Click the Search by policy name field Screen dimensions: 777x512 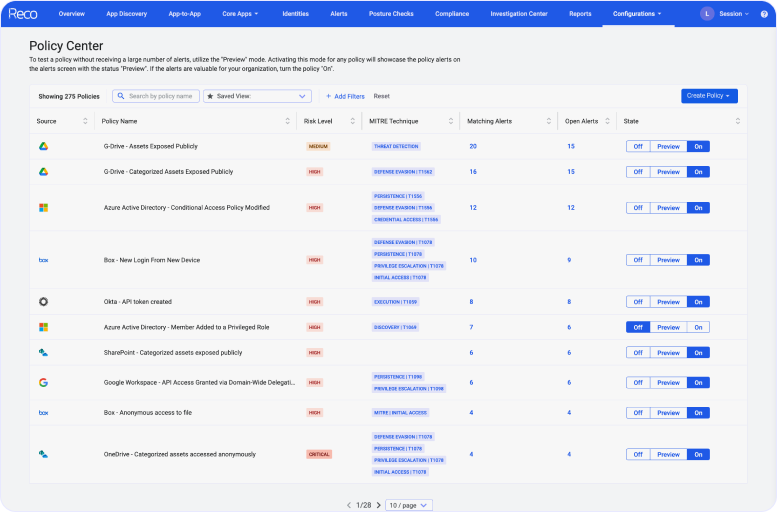[160, 96]
